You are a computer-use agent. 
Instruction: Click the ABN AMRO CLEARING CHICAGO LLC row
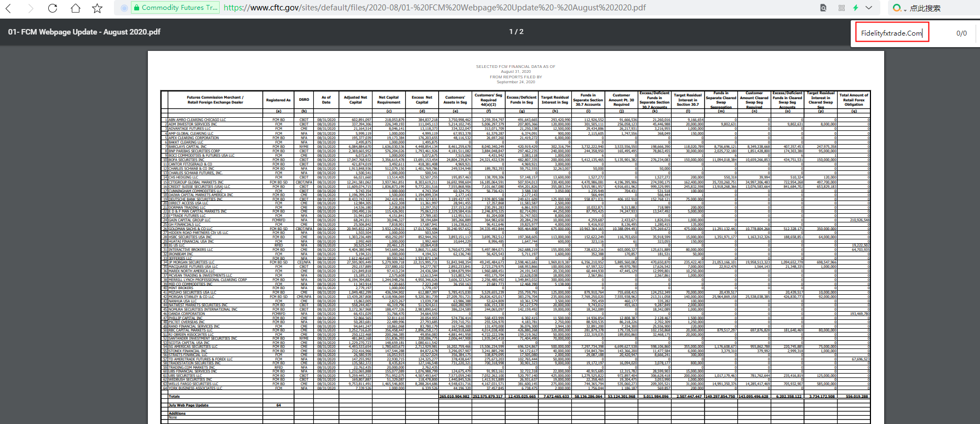(x=515, y=119)
